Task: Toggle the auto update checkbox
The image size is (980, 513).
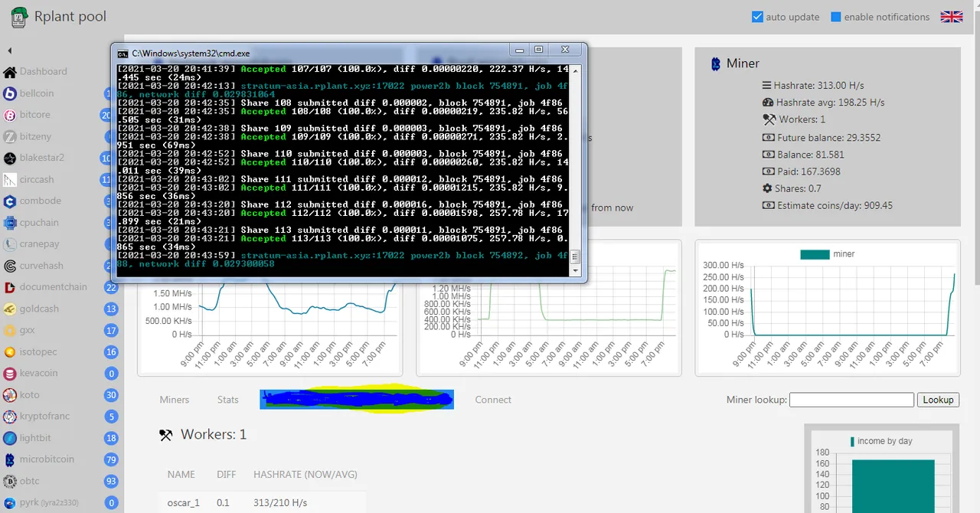Action: click(757, 17)
